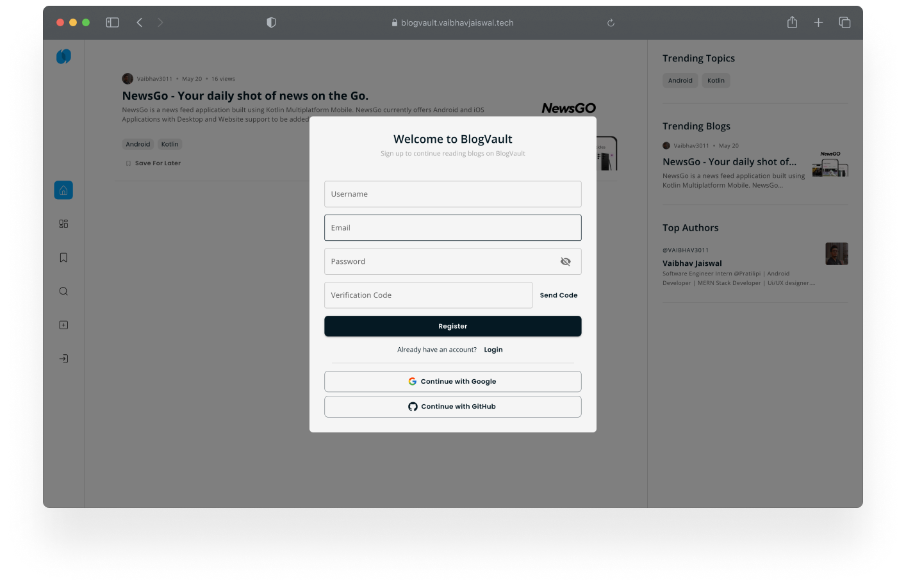Click Vaibhav3011 avatar in Trending Blogs
The width and height of the screenshot is (906, 588).
[x=666, y=145]
